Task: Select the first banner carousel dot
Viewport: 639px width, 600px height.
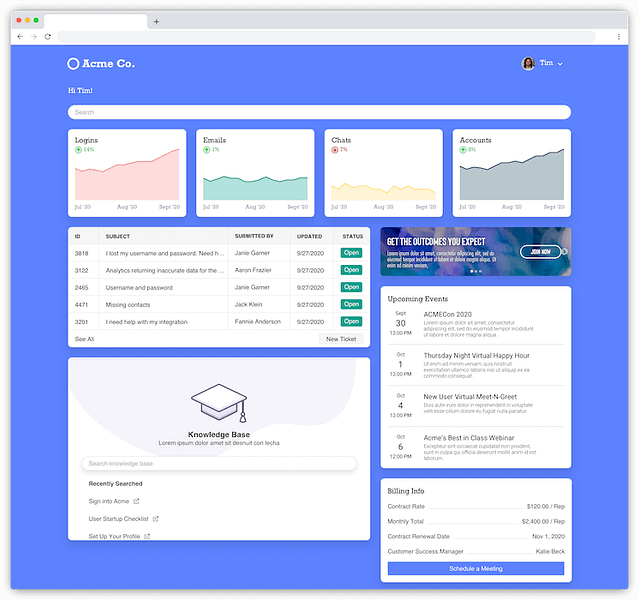Action: (472, 271)
